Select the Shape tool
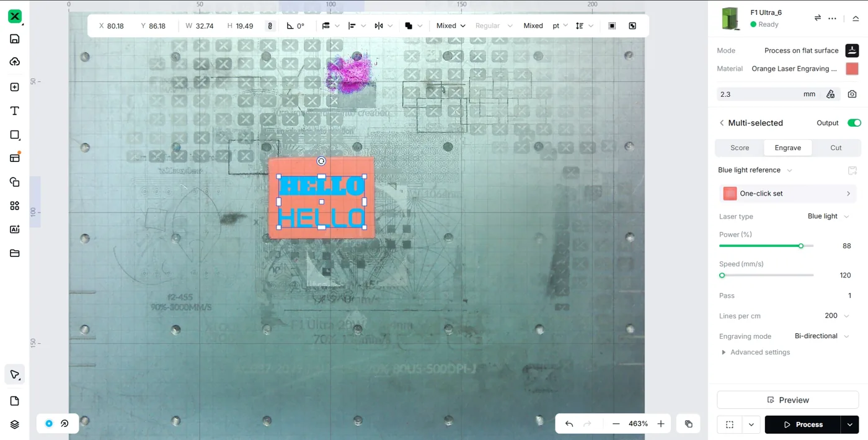 15,135
